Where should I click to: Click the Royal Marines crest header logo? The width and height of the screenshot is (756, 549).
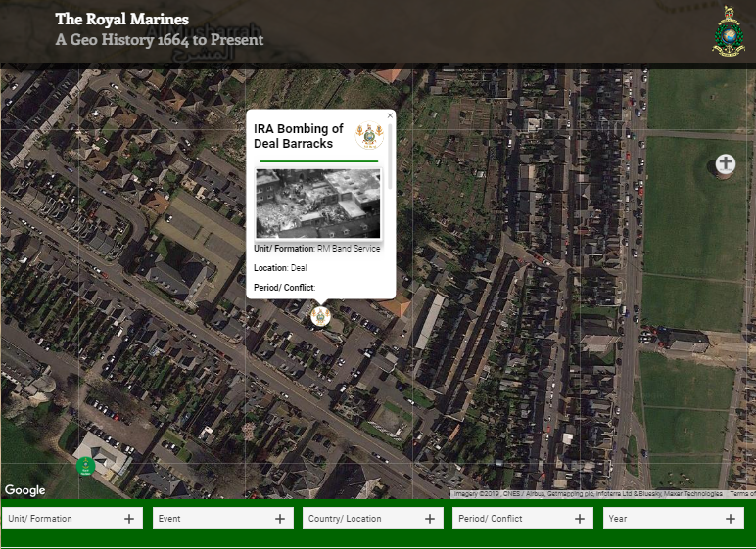coord(729,32)
